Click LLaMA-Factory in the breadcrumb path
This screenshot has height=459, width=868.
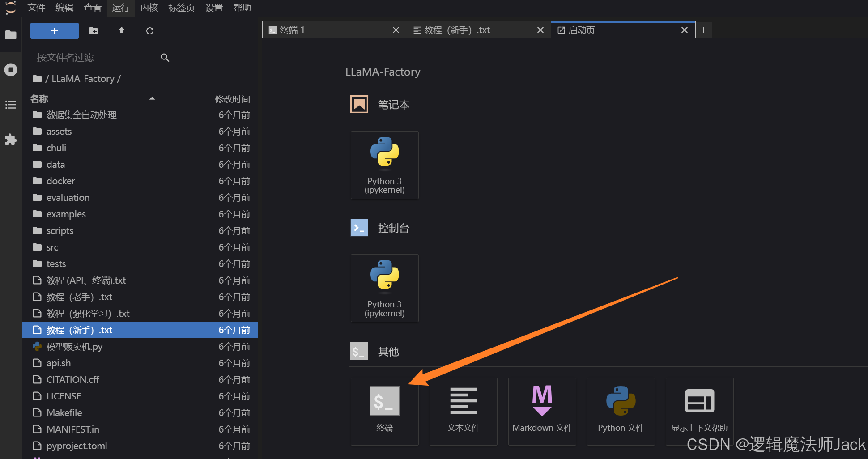pyautogui.click(x=83, y=79)
